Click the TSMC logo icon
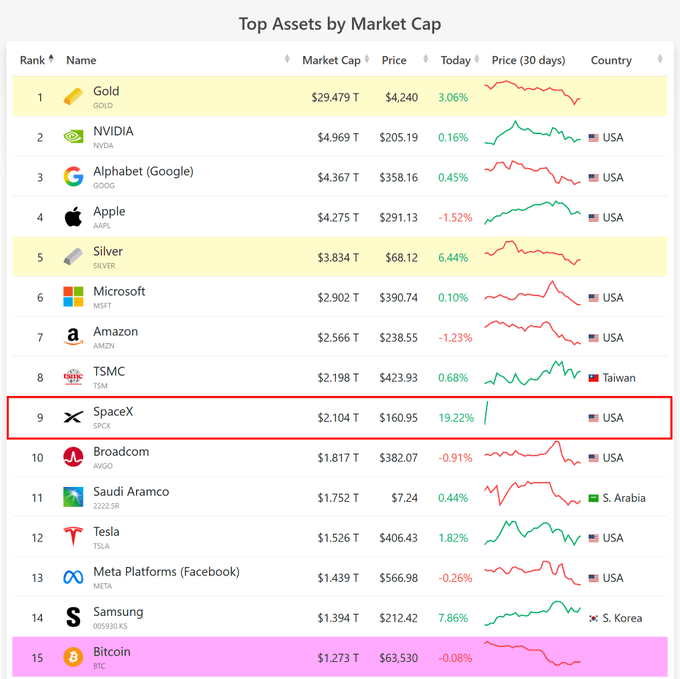 click(73, 377)
